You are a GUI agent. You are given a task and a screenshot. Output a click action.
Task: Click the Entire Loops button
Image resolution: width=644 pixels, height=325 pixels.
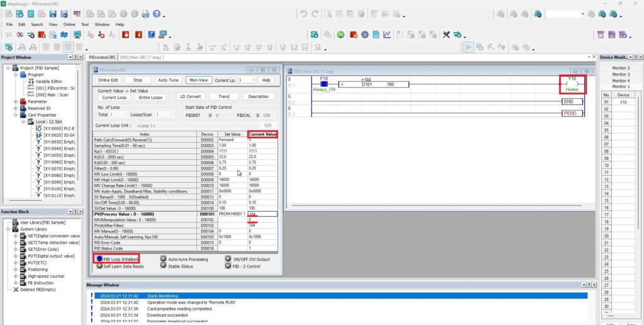tap(150, 98)
